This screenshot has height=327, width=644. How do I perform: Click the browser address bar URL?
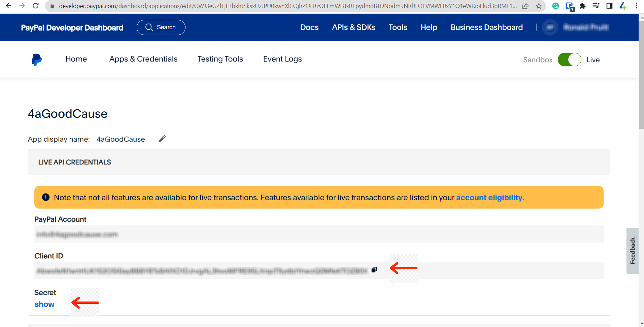[x=288, y=6]
